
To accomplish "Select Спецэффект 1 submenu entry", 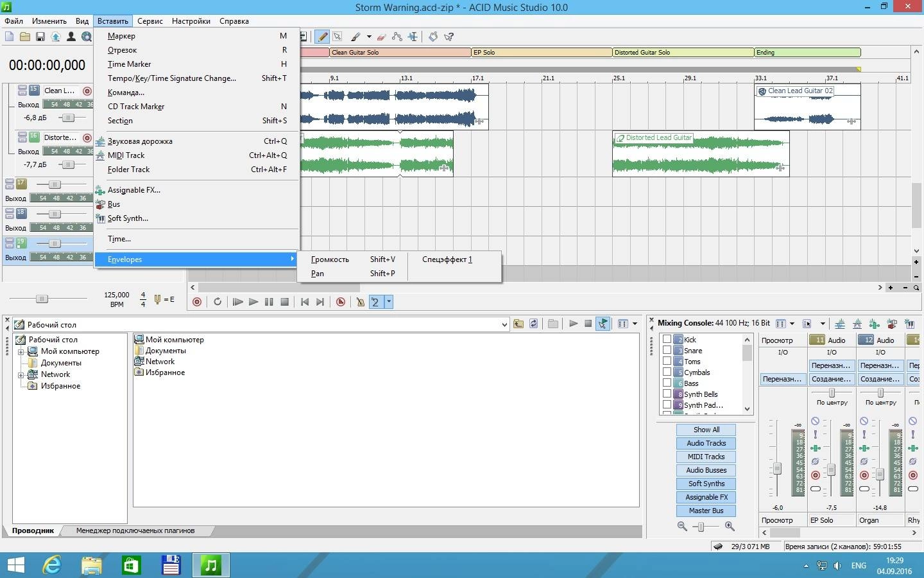I will [454, 259].
